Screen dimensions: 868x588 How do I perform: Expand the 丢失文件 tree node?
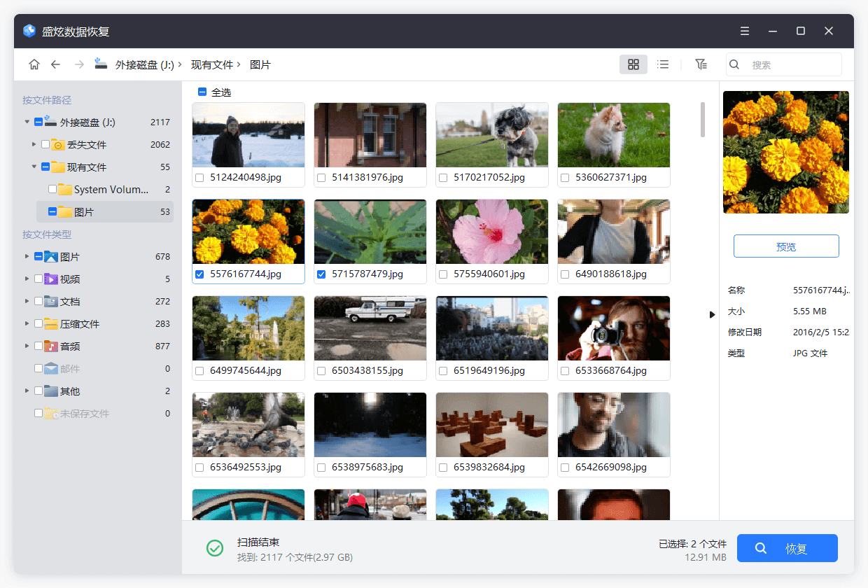click(34, 145)
